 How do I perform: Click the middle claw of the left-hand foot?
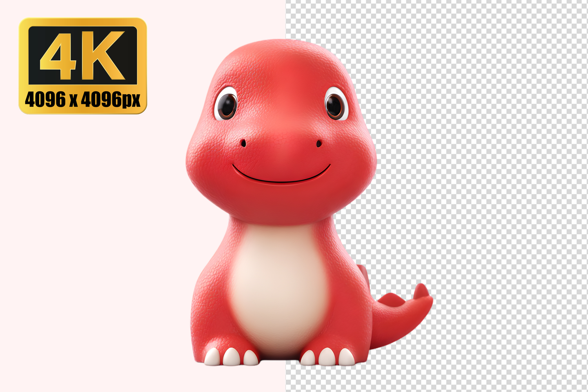pyautogui.click(x=231, y=357)
